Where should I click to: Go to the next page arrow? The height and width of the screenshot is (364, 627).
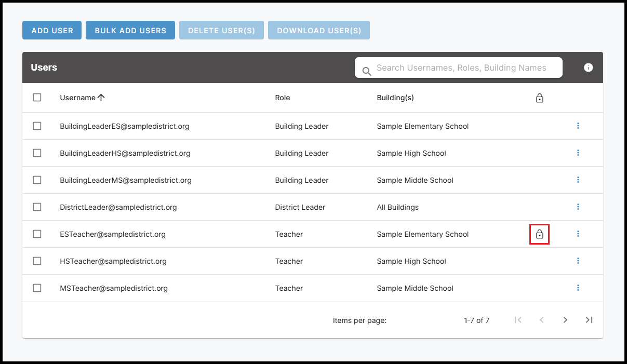tap(565, 320)
